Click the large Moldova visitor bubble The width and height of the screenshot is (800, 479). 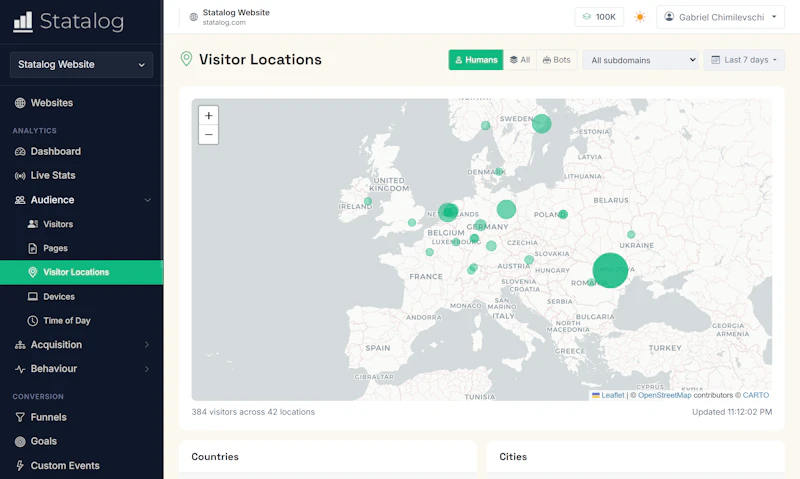(x=610, y=270)
